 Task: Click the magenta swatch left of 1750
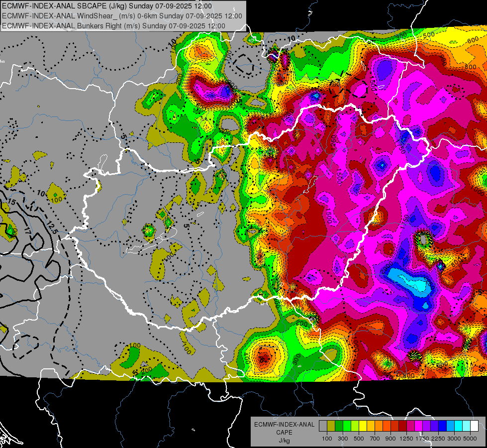pyautogui.click(x=419, y=426)
